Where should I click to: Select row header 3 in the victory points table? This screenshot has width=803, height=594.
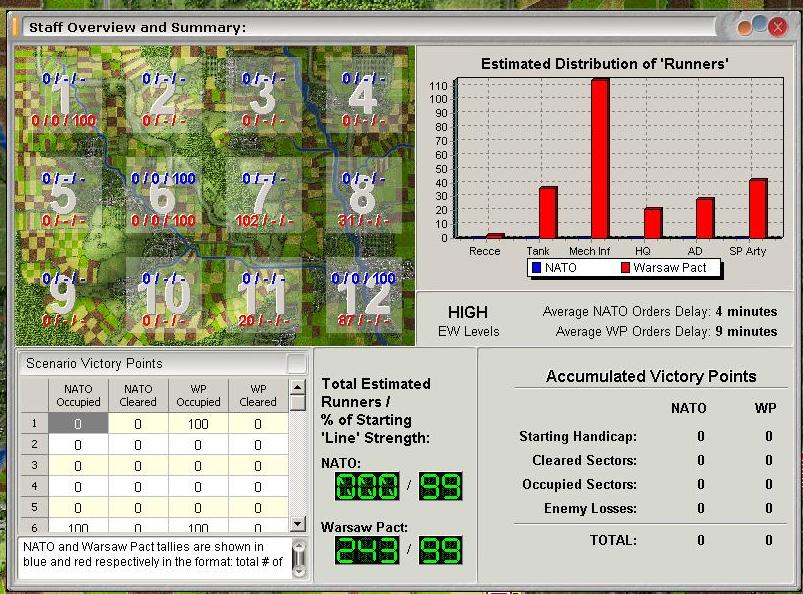[x=34, y=465]
